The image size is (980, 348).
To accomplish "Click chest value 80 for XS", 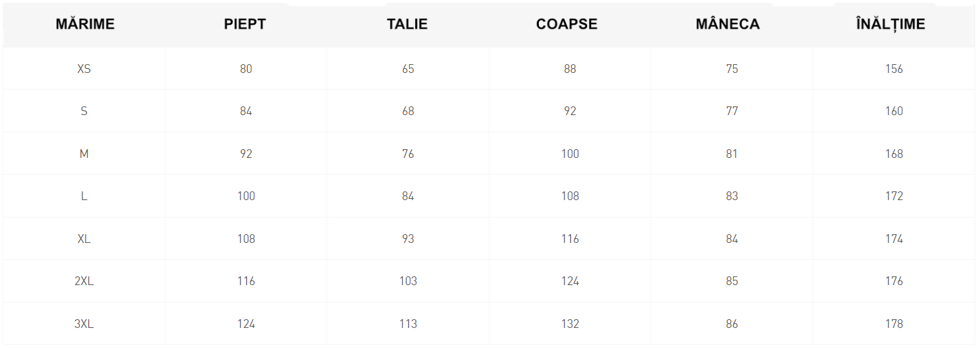I will (x=246, y=69).
